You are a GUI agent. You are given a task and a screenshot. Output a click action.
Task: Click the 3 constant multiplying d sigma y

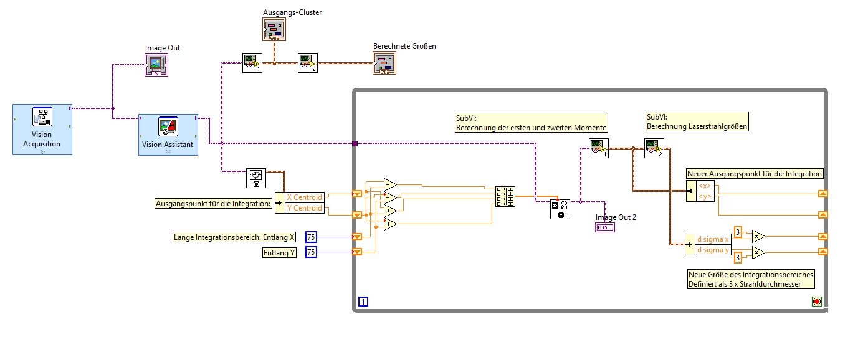pyautogui.click(x=738, y=257)
